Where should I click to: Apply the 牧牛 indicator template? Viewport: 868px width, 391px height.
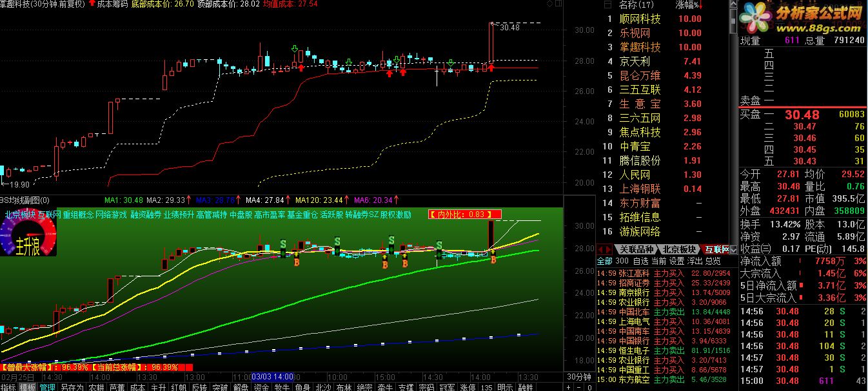[282, 387]
